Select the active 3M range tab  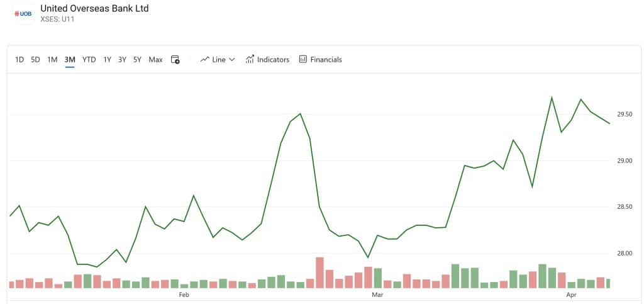point(70,60)
